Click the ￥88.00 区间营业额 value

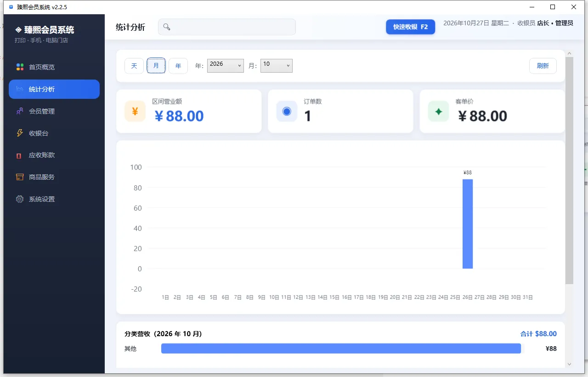[x=179, y=116]
